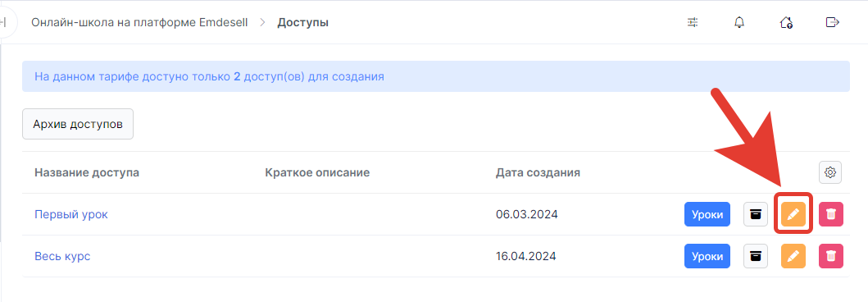Open table column settings gear
Viewport: 868px width, 302px height.
point(829,172)
